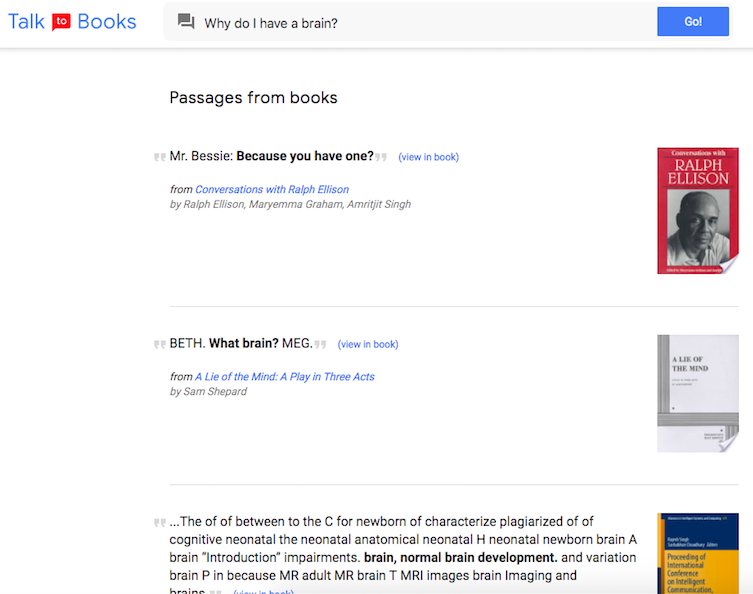The height and width of the screenshot is (594, 753).
Task: Click closing quote icon after MEG.
Action: pyautogui.click(x=321, y=344)
